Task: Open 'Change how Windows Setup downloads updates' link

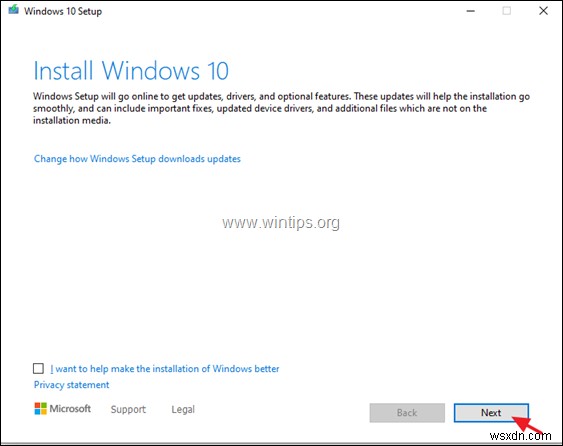Action: coord(137,159)
